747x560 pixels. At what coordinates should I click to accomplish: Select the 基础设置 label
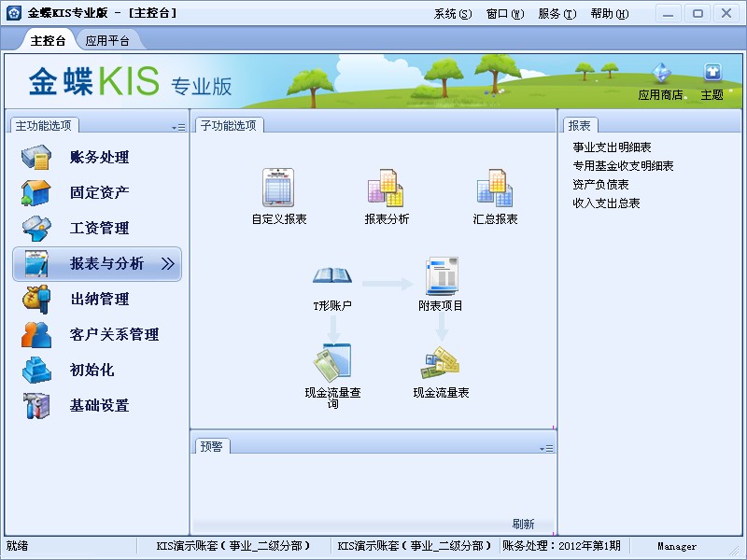click(x=99, y=405)
